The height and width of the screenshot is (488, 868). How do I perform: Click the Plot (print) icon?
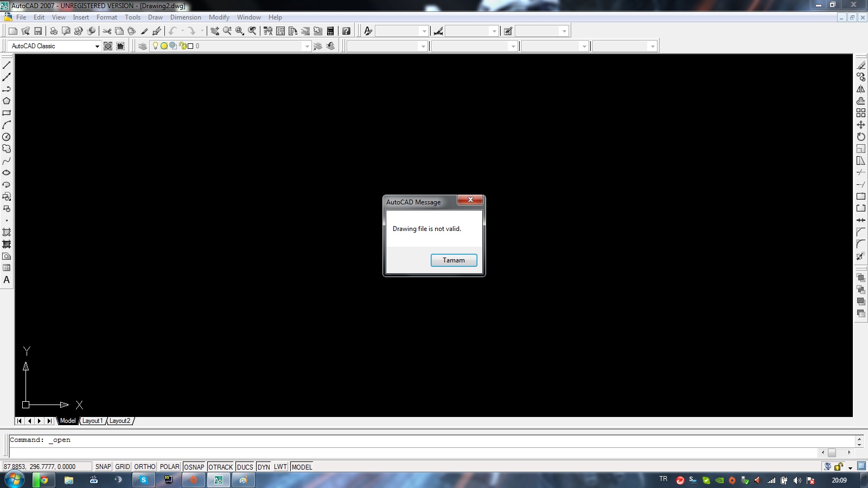pos(54,31)
